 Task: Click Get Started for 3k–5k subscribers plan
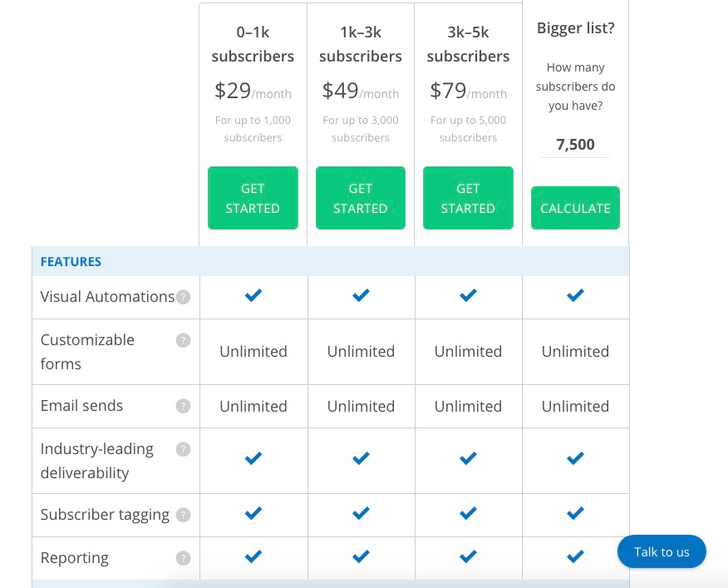(x=468, y=198)
